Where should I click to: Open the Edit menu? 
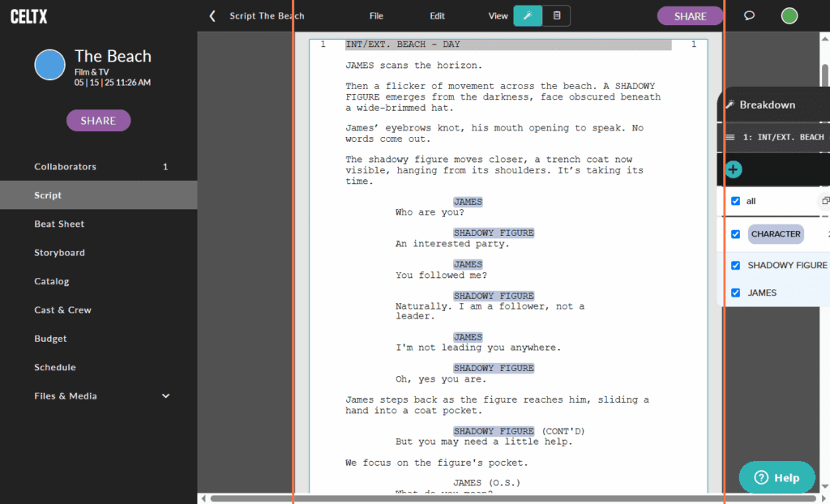click(437, 15)
